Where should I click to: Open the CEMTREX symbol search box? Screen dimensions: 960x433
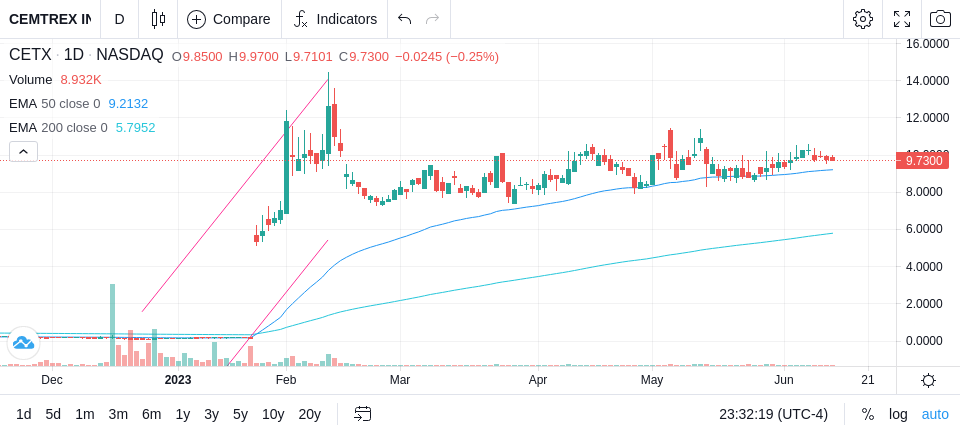50,19
